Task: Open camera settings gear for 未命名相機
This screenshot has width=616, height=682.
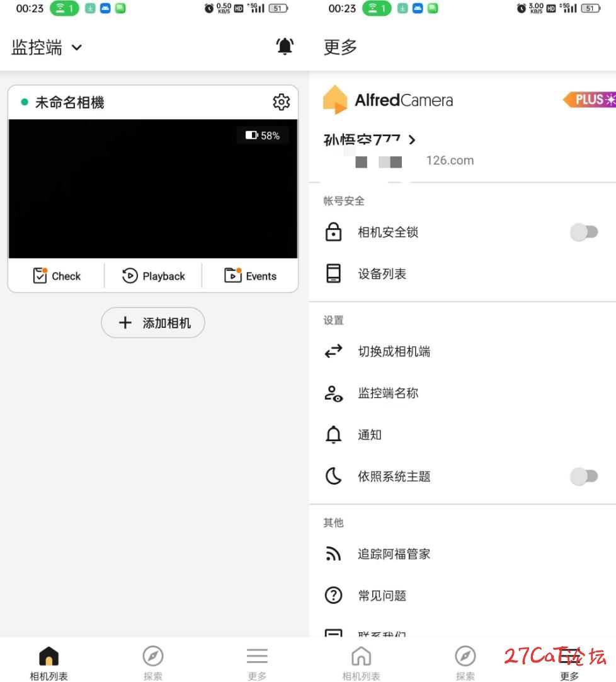Action: point(282,101)
